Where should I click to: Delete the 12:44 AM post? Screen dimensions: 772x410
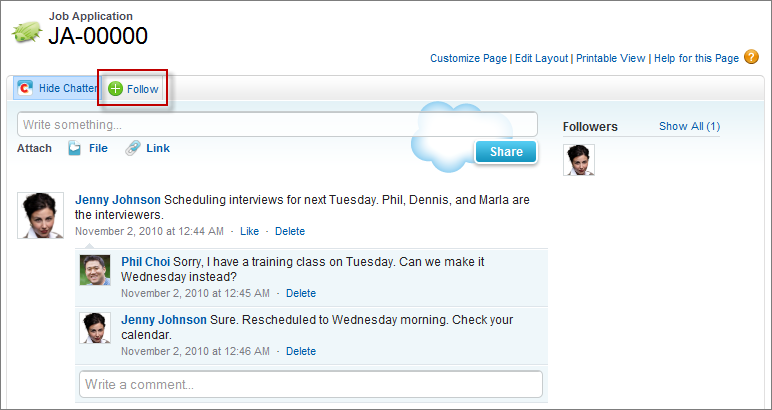(x=290, y=231)
